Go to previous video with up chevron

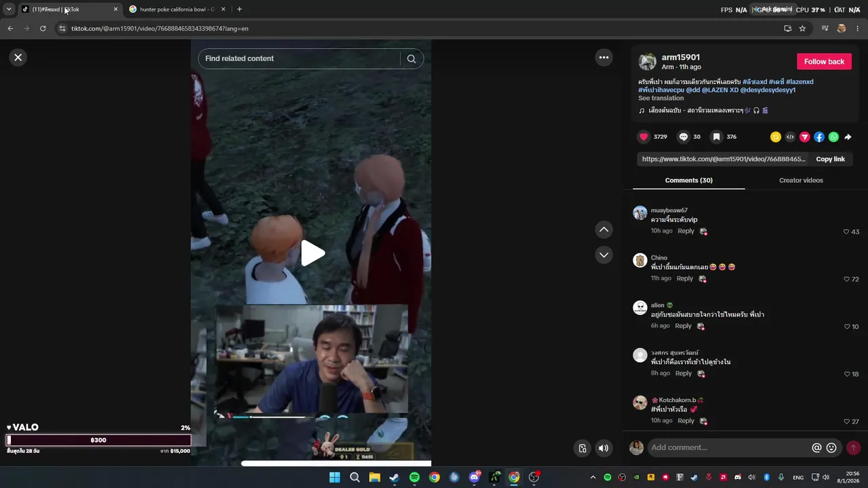click(x=604, y=230)
